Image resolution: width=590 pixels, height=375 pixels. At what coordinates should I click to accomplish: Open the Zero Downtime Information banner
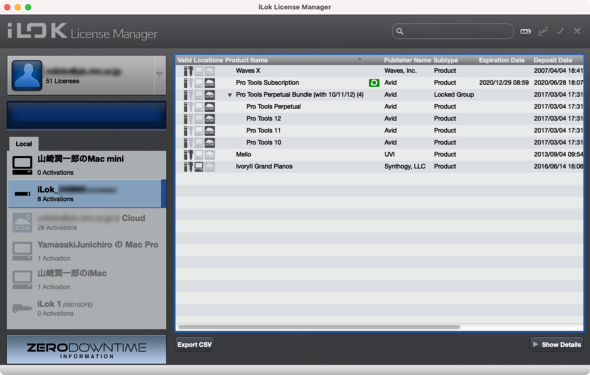tap(87, 349)
